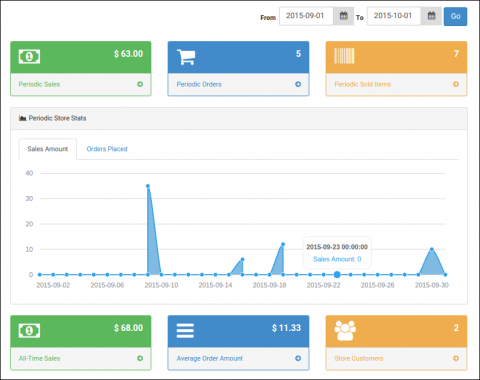Screen dimensions: 480x380
Task: Click the money icon on All-Time Sales card
Action: point(29,331)
